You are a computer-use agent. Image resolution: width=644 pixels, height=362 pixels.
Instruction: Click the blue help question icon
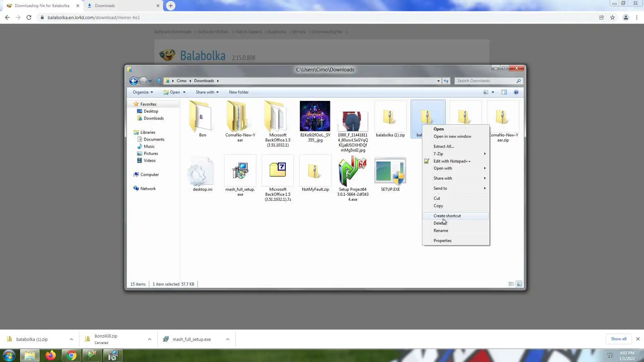pyautogui.click(x=516, y=92)
